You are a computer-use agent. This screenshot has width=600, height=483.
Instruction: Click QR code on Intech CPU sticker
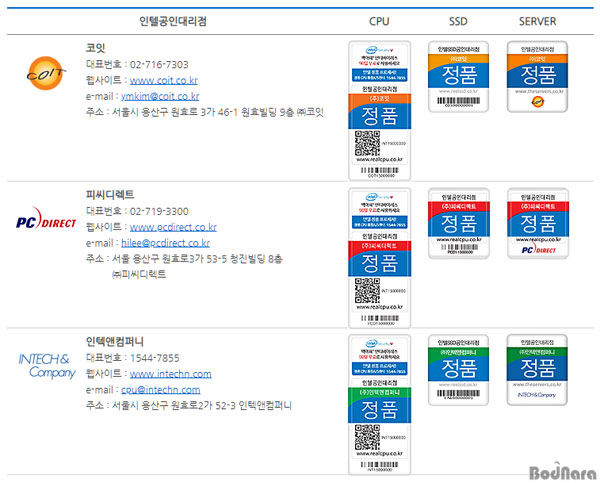(x=367, y=437)
